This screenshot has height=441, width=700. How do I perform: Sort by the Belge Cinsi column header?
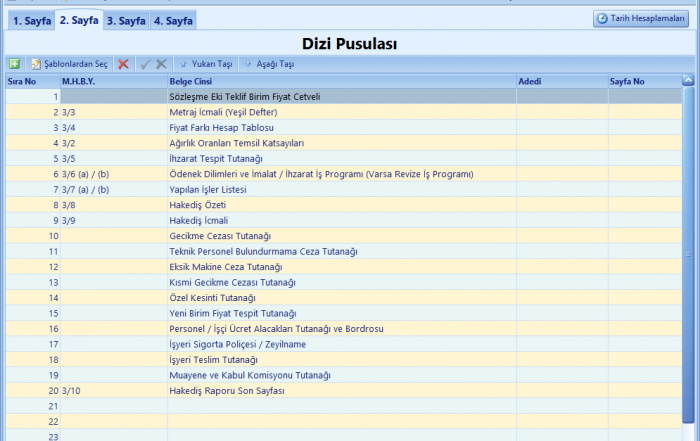tap(340, 81)
